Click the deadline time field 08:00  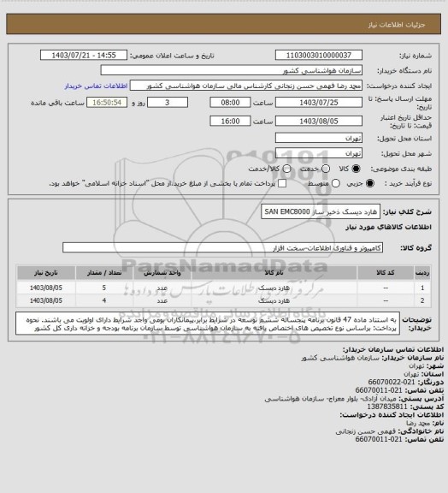tap(230, 103)
